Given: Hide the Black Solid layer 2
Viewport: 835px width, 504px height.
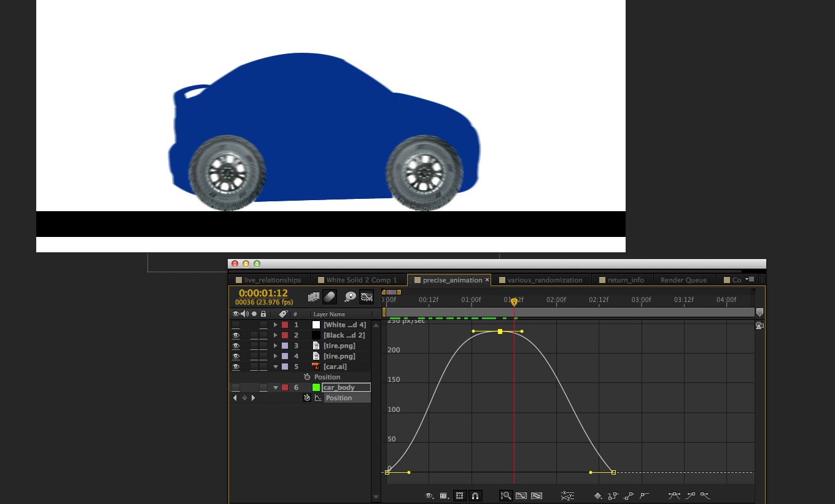Looking at the screenshot, I should (235, 336).
